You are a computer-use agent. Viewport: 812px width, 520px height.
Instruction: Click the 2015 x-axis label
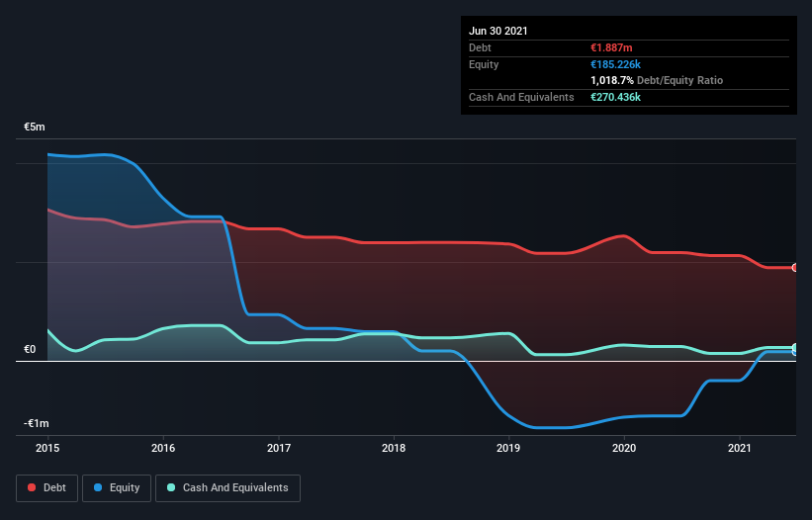(x=47, y=448)
